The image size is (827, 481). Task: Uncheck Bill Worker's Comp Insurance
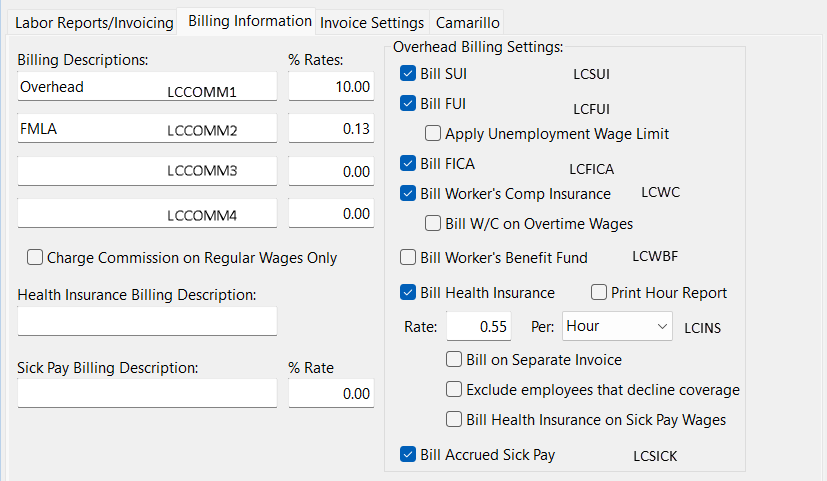pos(408,194)
